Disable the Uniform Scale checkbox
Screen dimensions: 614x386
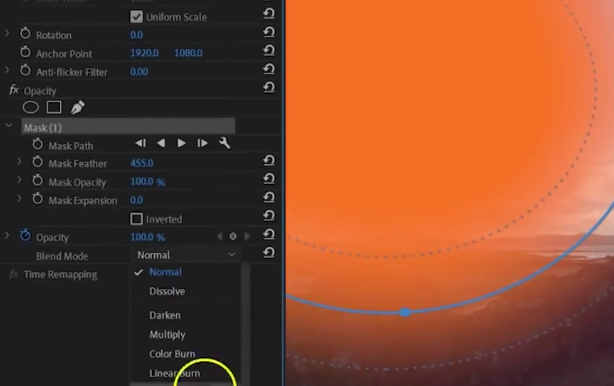pos(136,17)
